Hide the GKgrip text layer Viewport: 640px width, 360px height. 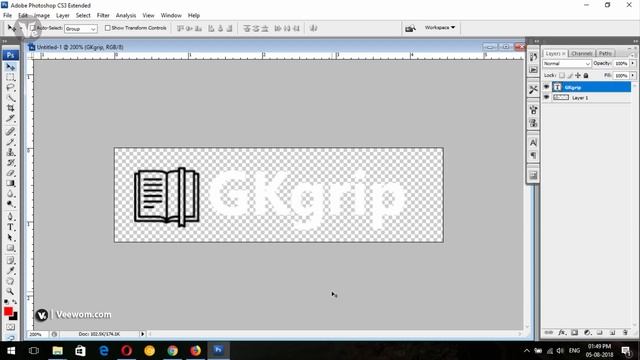tap(547, 87)
